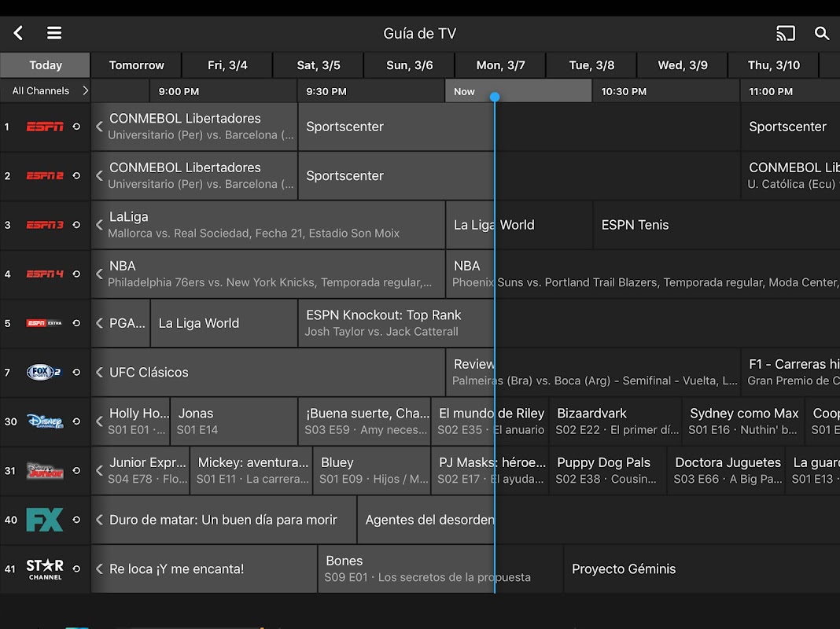
Task: Select the Star Channel logo
Action: pos(45,569)
